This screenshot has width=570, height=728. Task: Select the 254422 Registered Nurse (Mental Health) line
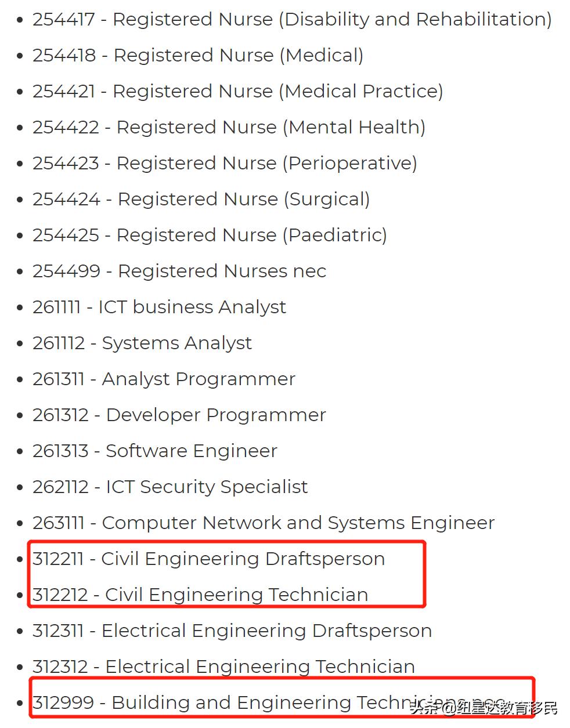(x=229, y=127)
